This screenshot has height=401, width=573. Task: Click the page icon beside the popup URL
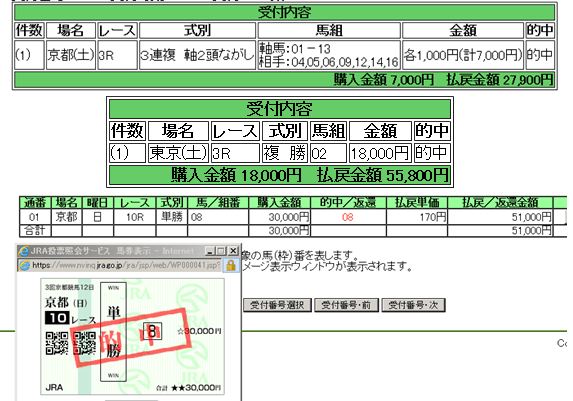pyautogui.click(x=24, y=265)
